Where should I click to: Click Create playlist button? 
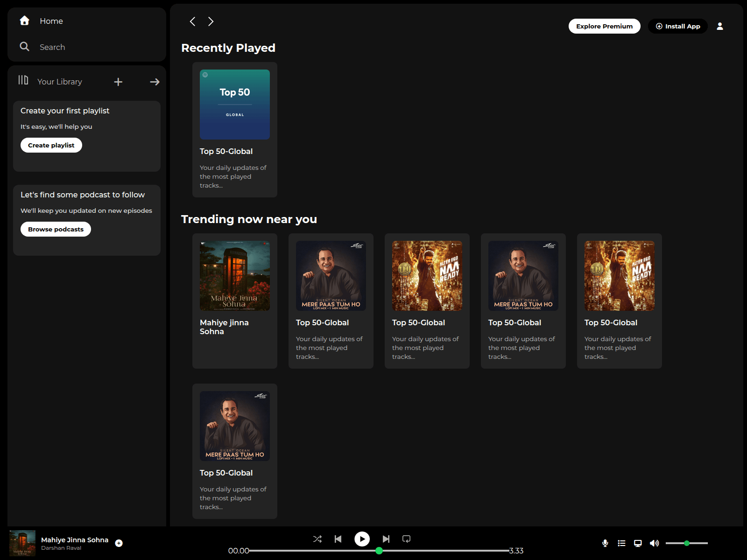pos(51,145)
